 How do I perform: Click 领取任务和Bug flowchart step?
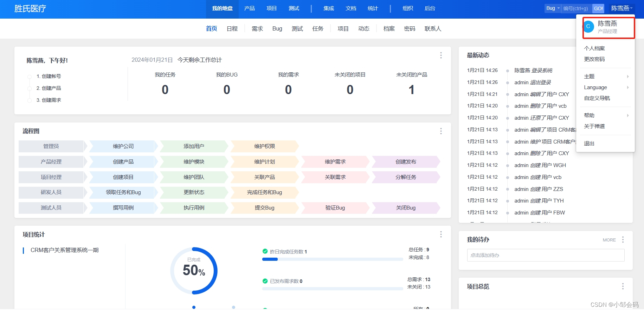[123, 192]
